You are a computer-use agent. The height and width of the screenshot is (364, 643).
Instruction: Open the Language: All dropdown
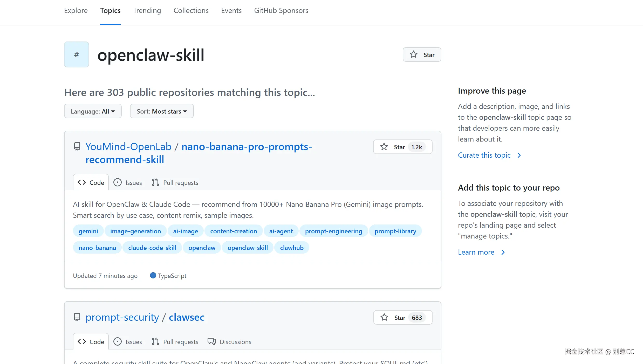(93, 111)
